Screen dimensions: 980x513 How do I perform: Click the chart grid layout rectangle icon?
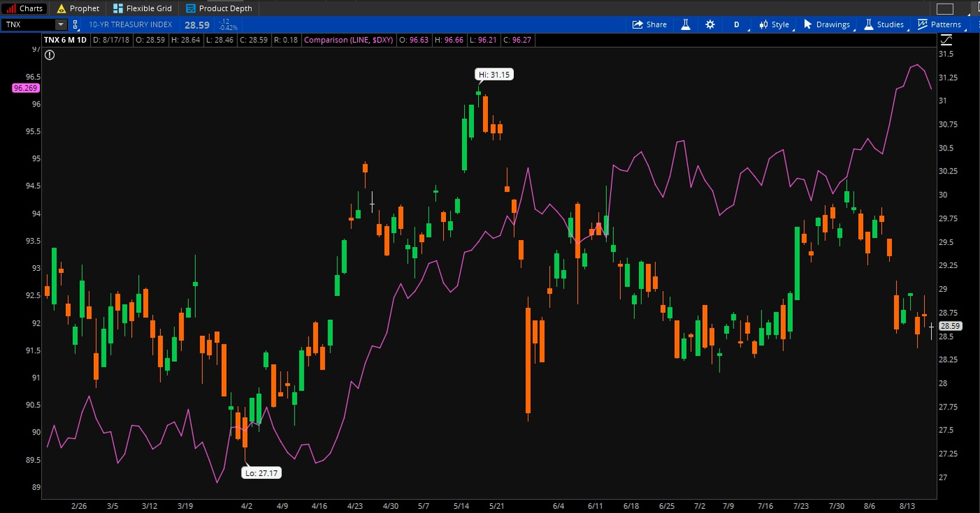[945, 9]
